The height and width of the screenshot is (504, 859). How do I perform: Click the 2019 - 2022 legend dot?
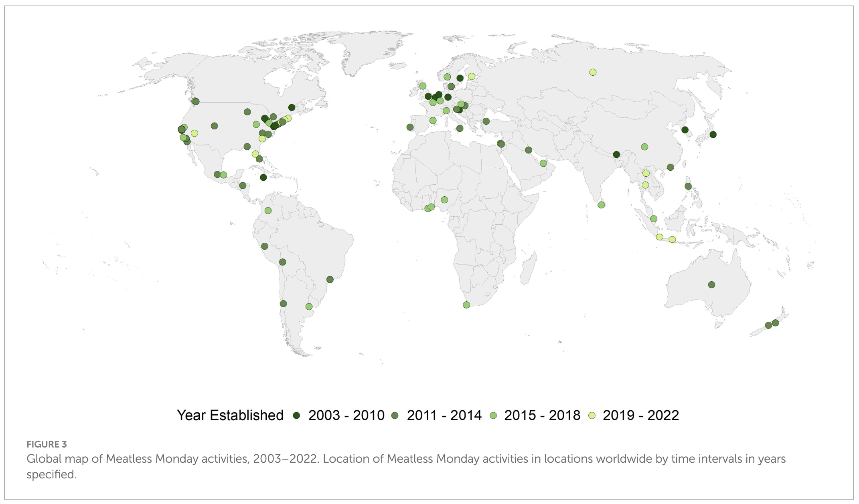(x=592, y=416)
